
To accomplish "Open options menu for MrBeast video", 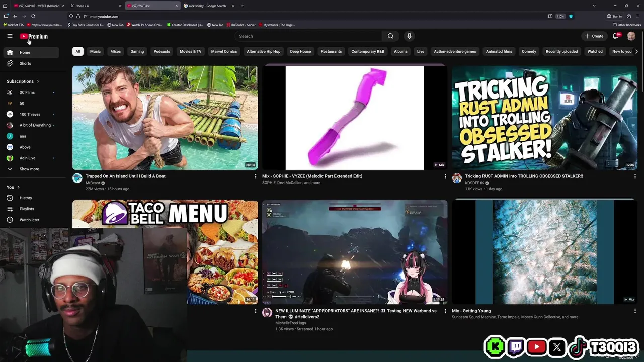I will coord(255,176).
